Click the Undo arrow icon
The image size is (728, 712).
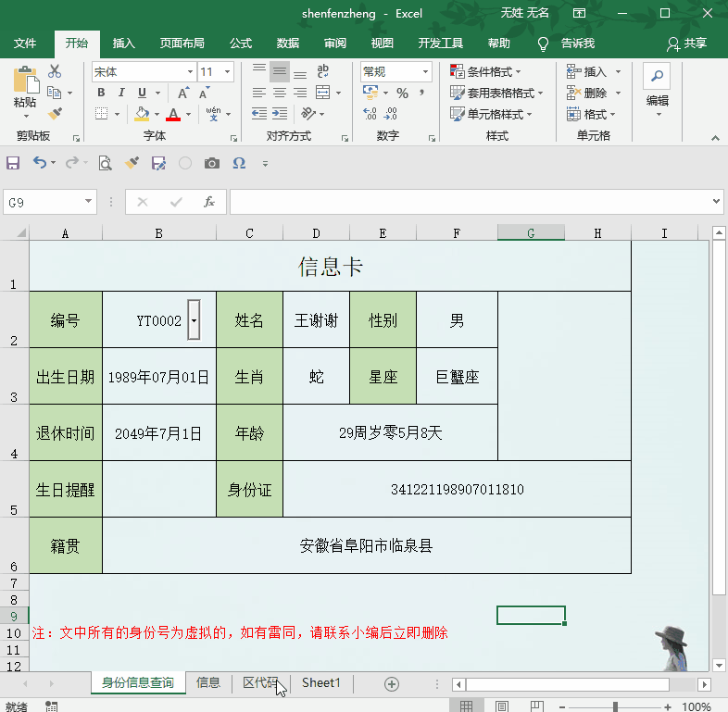coord(40,163)
